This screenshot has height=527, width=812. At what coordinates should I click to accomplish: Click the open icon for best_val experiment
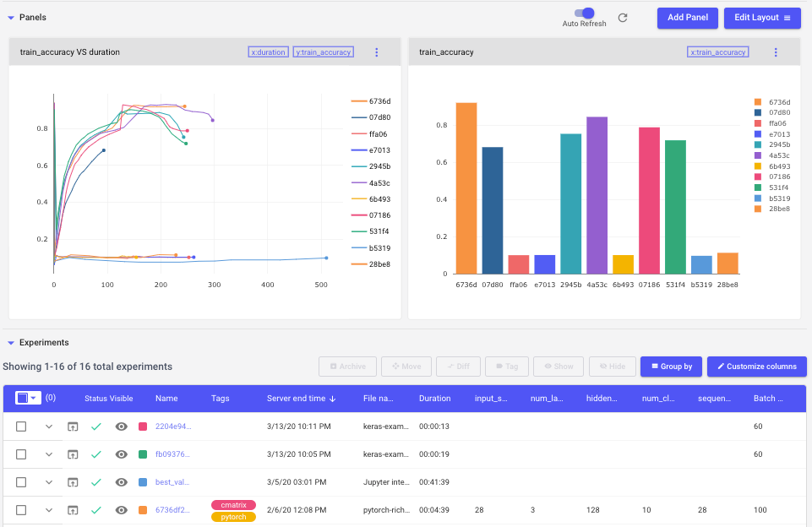tap(73, 482)
